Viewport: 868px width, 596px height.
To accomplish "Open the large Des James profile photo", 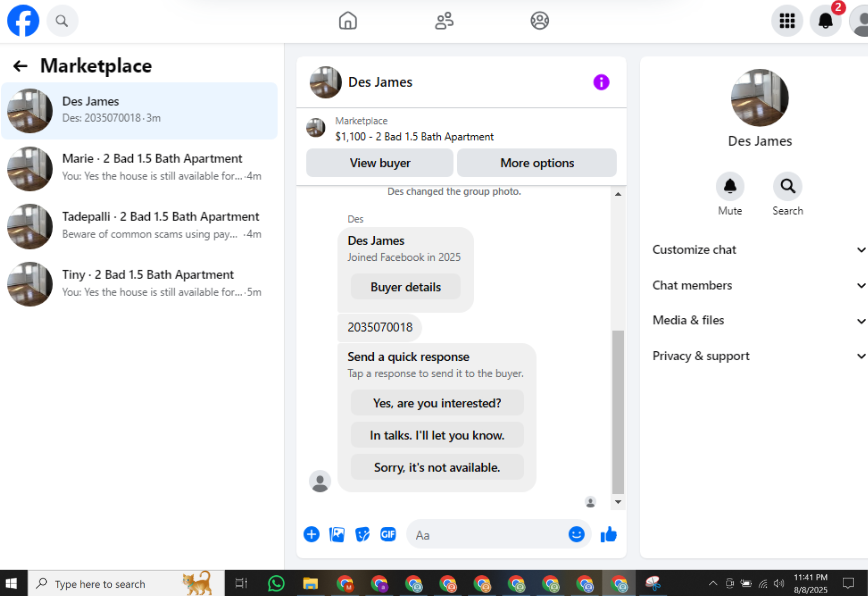I will (x=760, y=98).
